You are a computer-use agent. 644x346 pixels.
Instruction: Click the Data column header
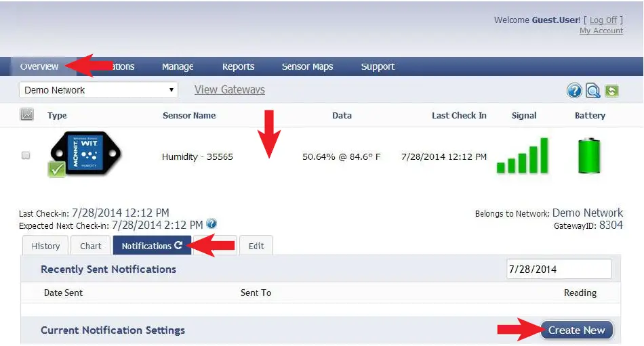342,115
